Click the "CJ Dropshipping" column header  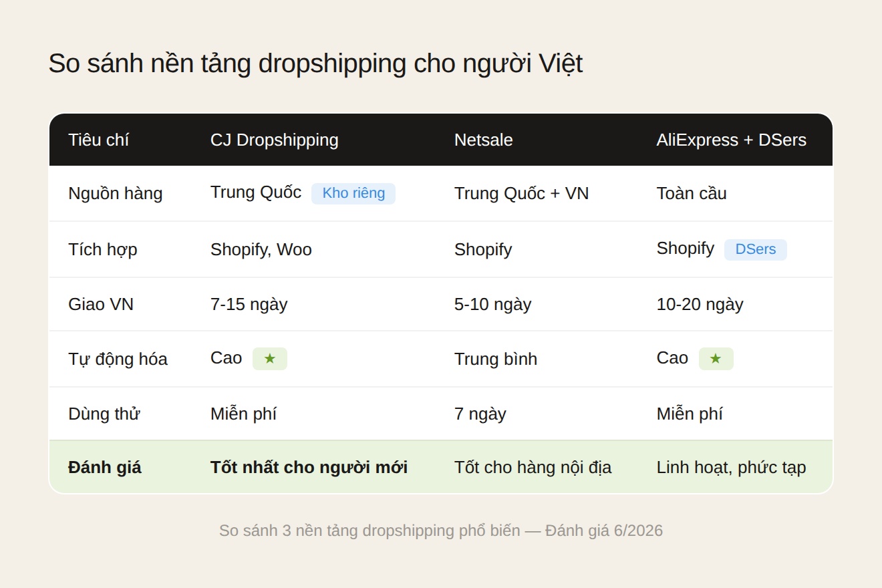275,140
